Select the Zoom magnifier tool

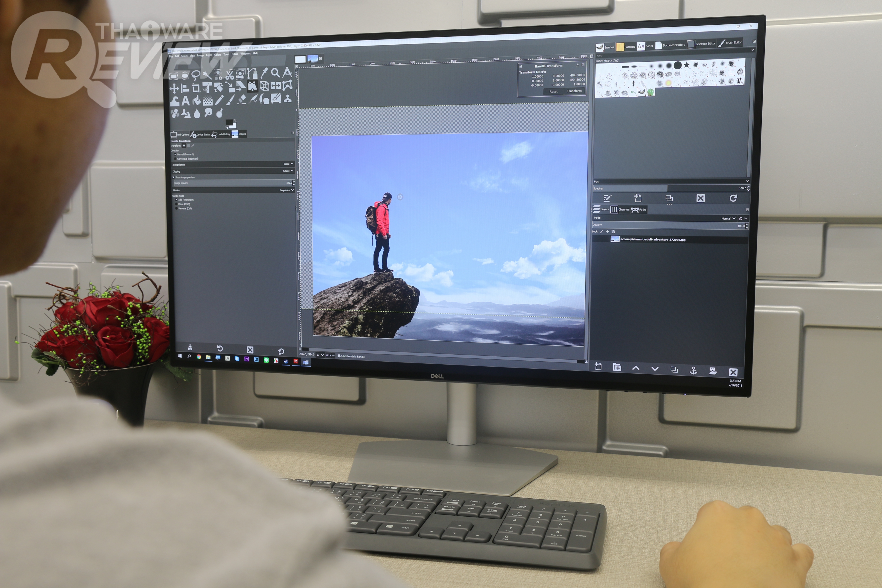pyautogui.click(x=275, y=73)
